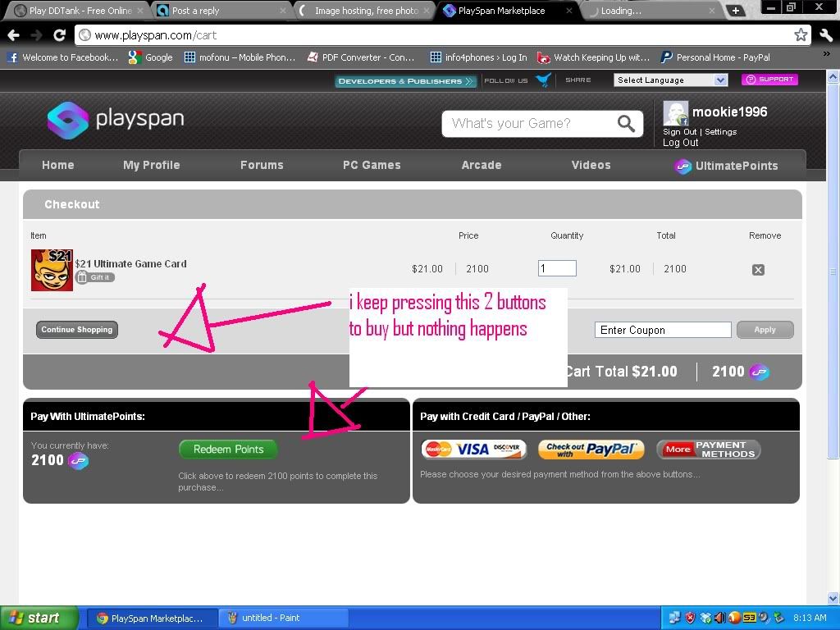This screenshot has height=630, width=840.
Task: Open Chrome wrench settings menu
Action: pos(826,35)
